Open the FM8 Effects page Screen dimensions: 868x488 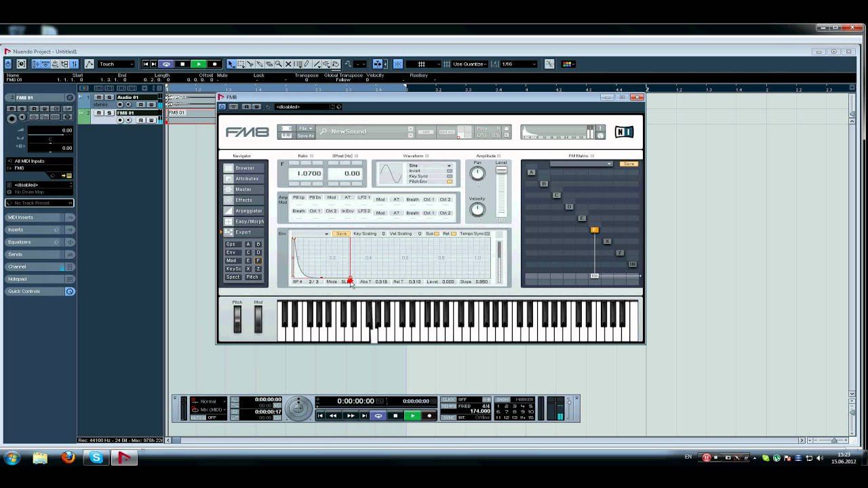pos(244,200)
